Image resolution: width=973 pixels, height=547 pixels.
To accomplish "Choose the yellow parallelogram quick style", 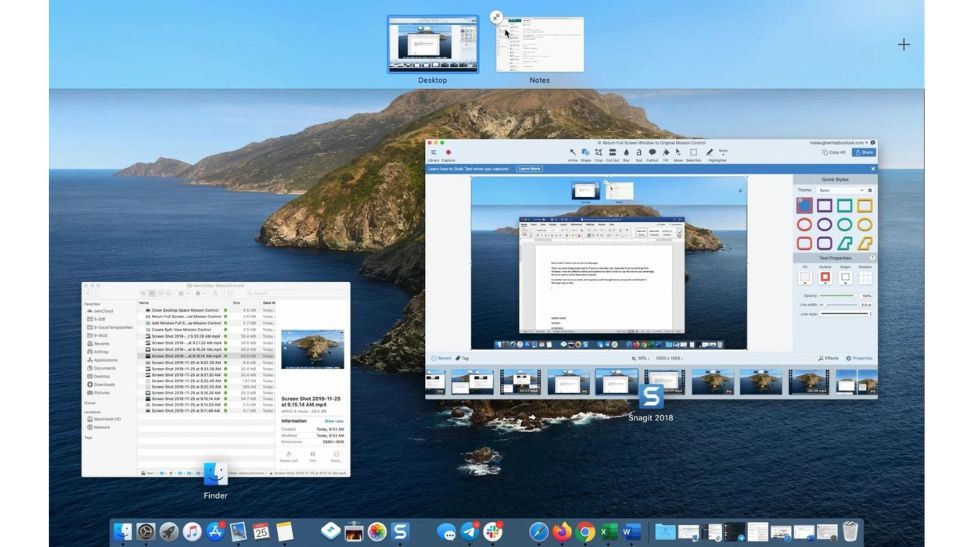I will pyautogui.click(x=864, y=243).
